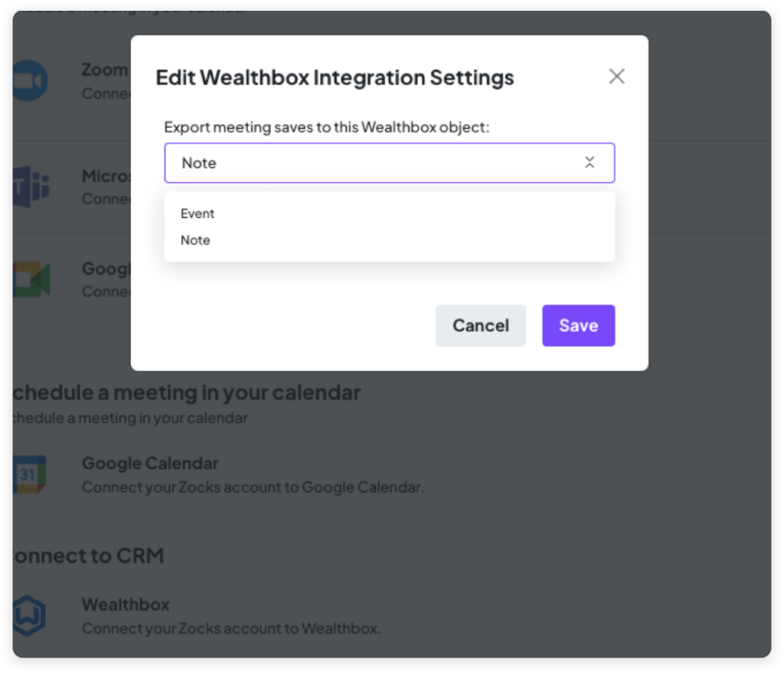This screenshot has width=784, height=673.
Task: Click the collapse chevron in the Note field
Action: point(590,162)
